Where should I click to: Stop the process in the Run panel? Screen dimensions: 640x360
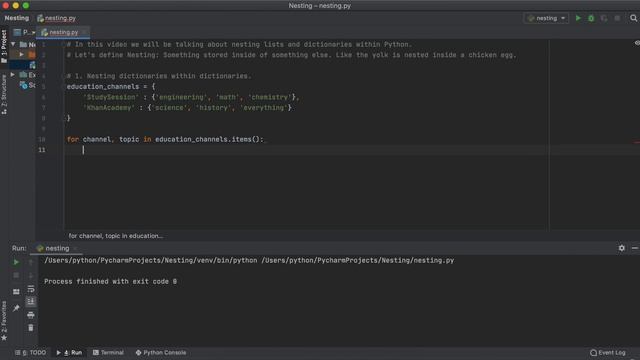tap(16, 276)
